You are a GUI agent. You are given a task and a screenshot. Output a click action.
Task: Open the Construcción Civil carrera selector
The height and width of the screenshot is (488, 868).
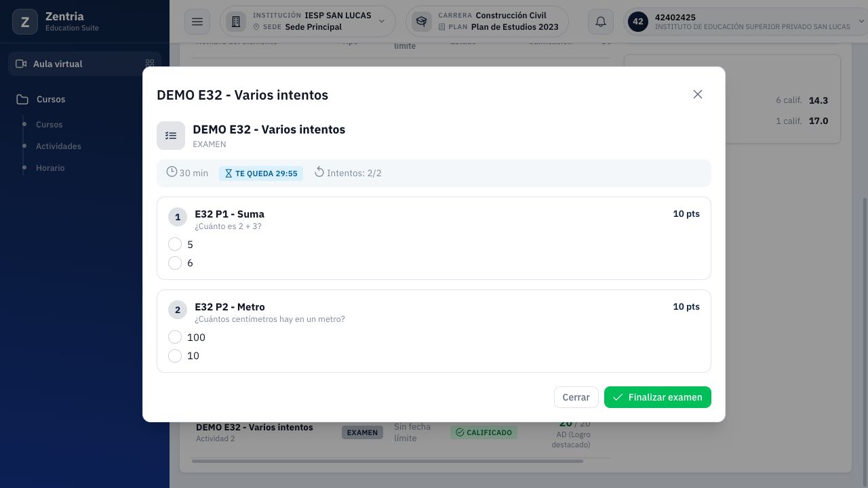(487, 22)
